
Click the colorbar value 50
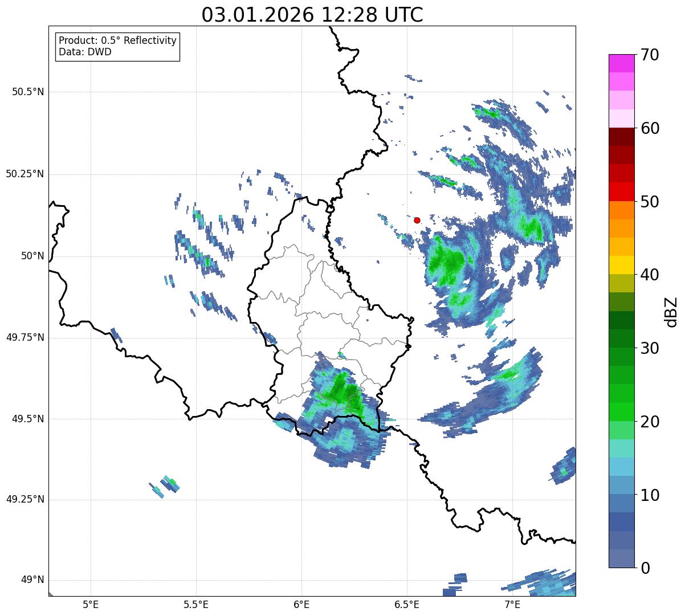(x=650, y=202)
